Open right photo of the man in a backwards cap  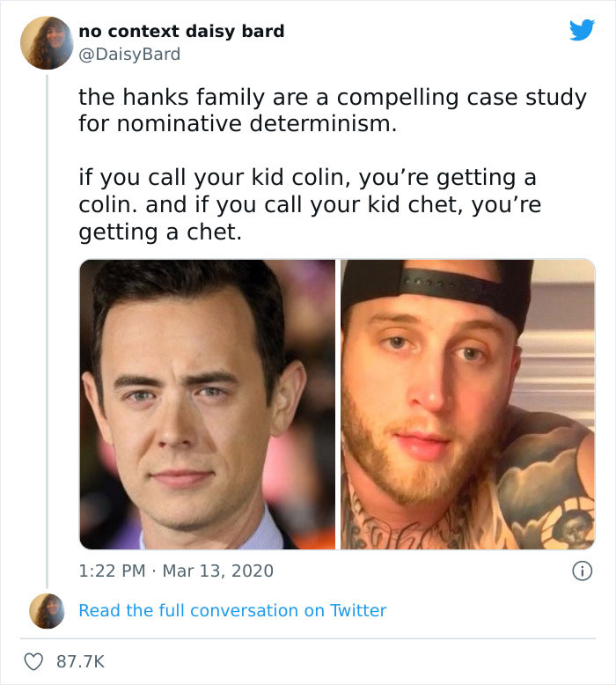click(x=467, y=404)
